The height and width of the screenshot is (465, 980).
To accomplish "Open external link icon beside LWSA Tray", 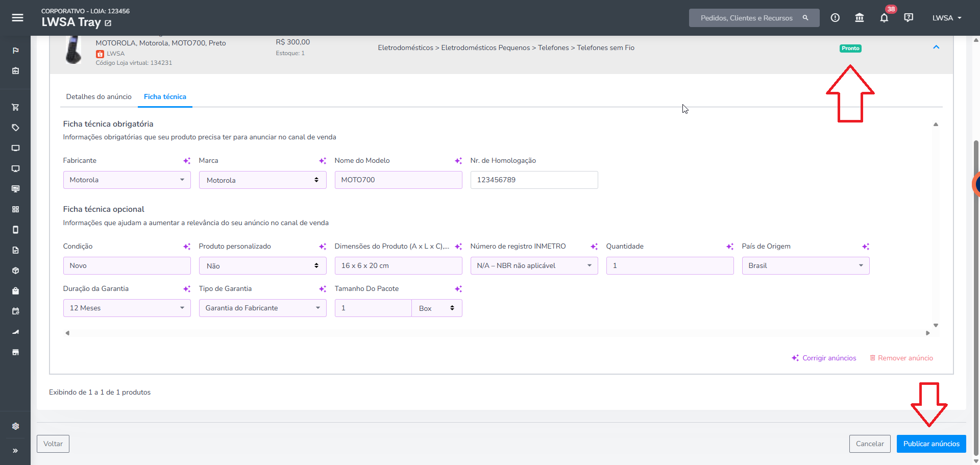I will 108,23.
